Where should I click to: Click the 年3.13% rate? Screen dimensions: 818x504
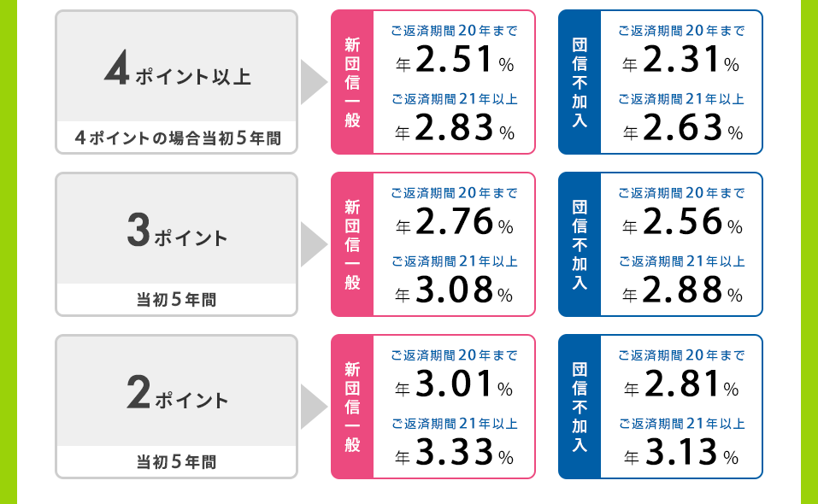click(681, 453)
